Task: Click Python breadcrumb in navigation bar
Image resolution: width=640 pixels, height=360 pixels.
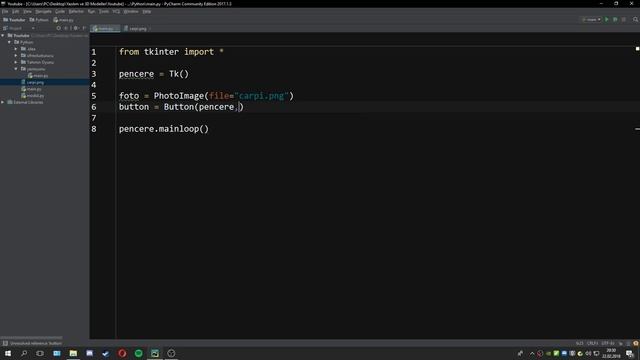Action: click(x=39, y=20)
